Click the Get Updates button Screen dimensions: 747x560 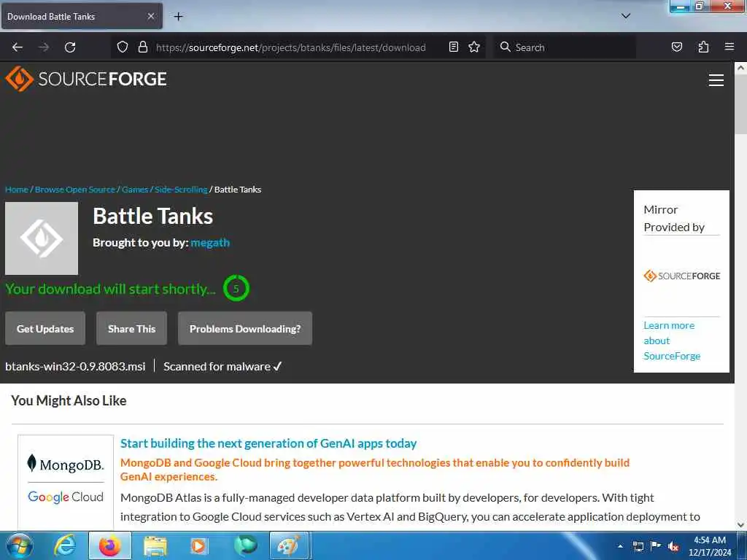click(45, 329)
